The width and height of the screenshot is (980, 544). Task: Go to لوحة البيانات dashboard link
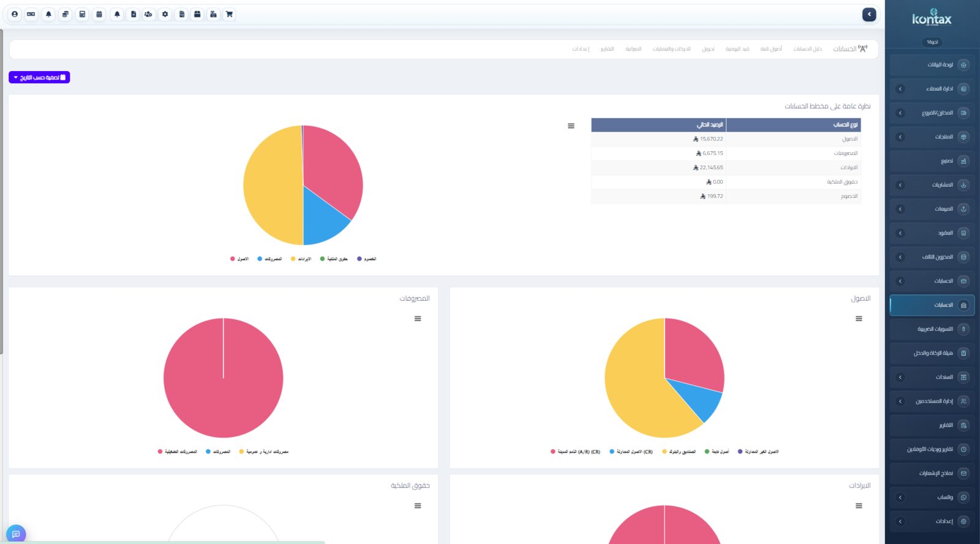pos(932,64)
